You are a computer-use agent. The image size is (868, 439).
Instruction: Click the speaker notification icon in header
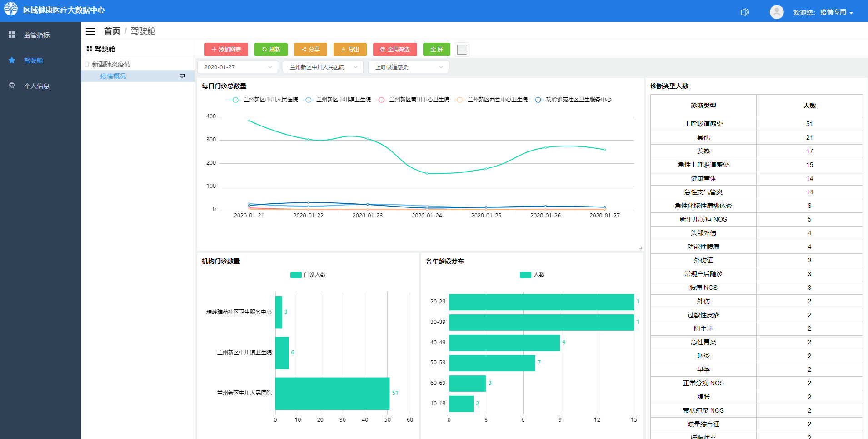(x=744, y=12)
